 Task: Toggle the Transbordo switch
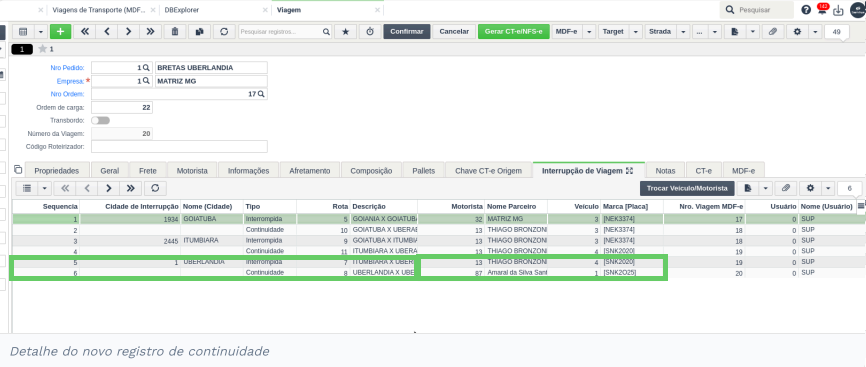pos(101,120)
